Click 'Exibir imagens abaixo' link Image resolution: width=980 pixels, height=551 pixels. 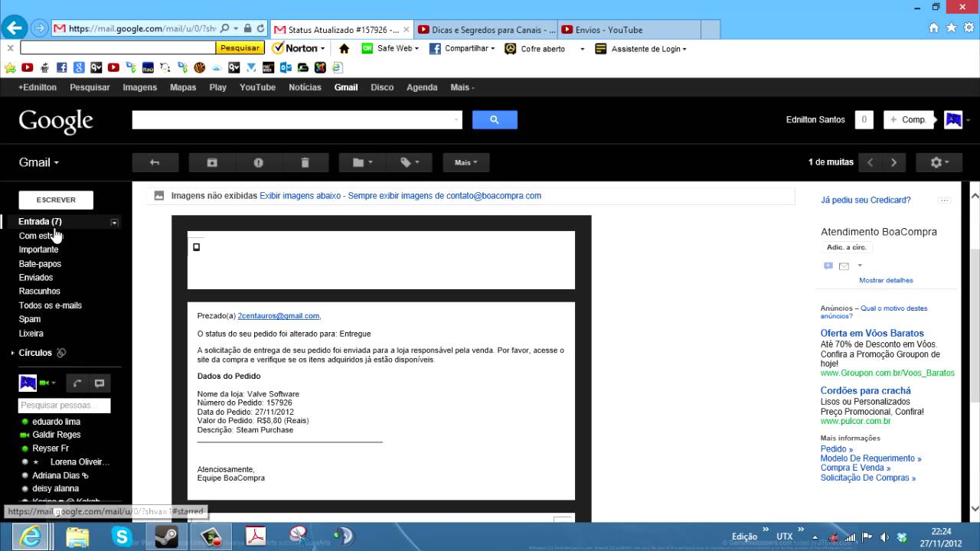tap(300, 196)
